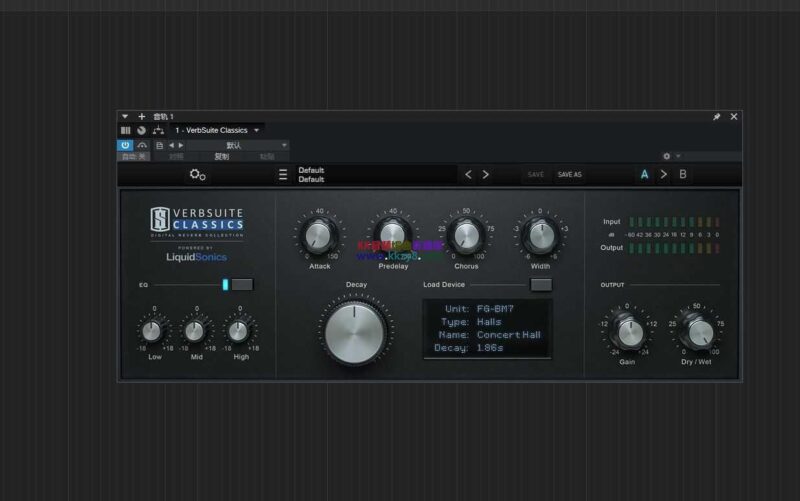The height and width of the screenshot is (501, 800).
Task: Close the plugin window
Action: tap(734, 117)
